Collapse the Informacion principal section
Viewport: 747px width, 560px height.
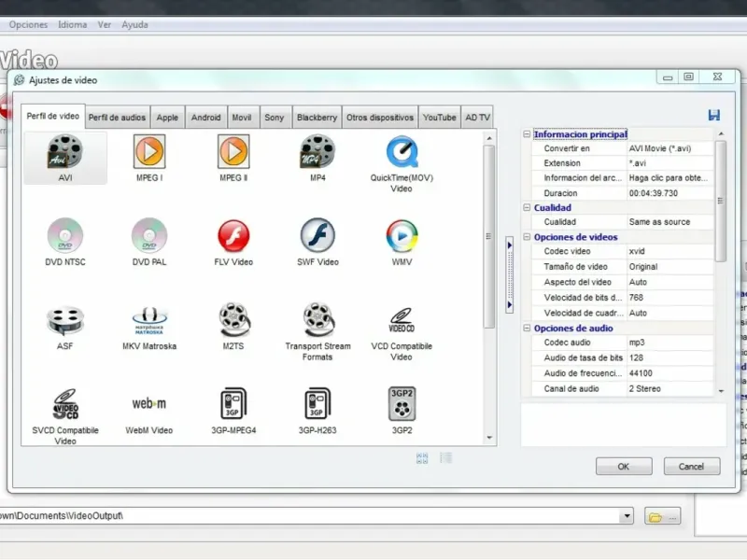point(527,134)
